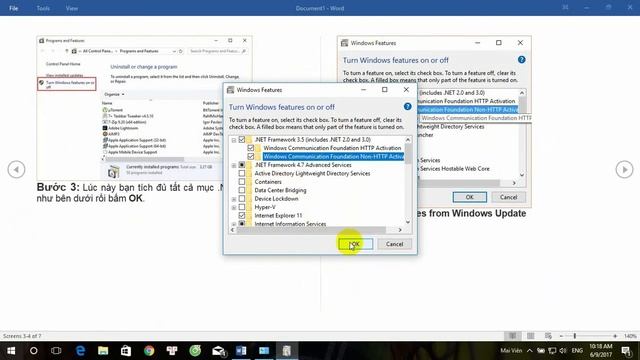The width and height of the screenshot is (640, 360).
Task: Click the front Windows Features dialog title icon
Action: (231, 90)
